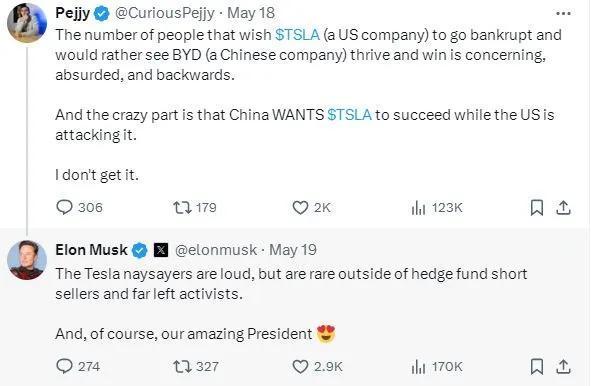
Task: Click the X affiliation badge beside Elon Musk
Action: (x=161, y=250)
